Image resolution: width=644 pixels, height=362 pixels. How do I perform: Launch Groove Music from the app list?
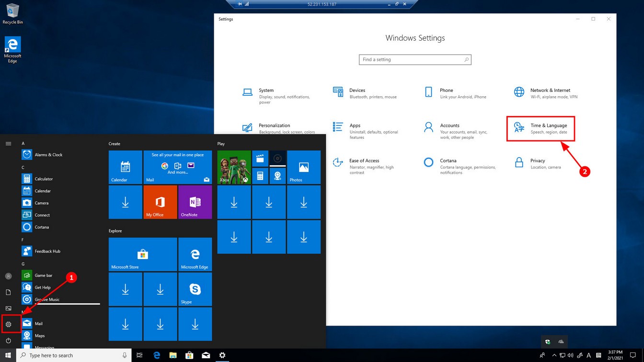coord(60,299)
